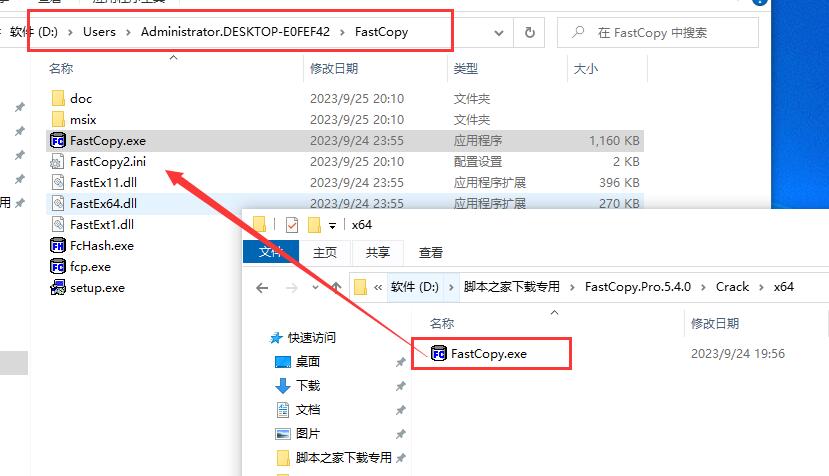The image size is (829, 476).
Task: Select the FcHash.exe file icon
Action: 58,245
